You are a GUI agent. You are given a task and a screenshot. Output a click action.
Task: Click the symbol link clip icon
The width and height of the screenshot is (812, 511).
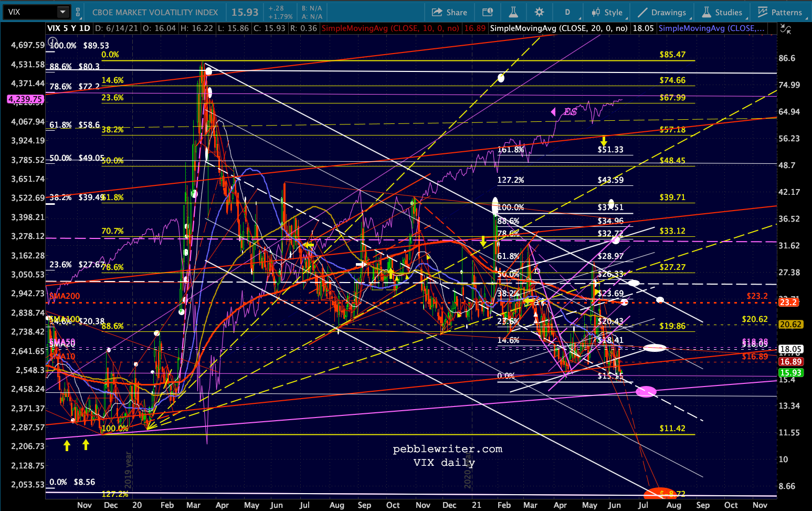click(78, 12)
